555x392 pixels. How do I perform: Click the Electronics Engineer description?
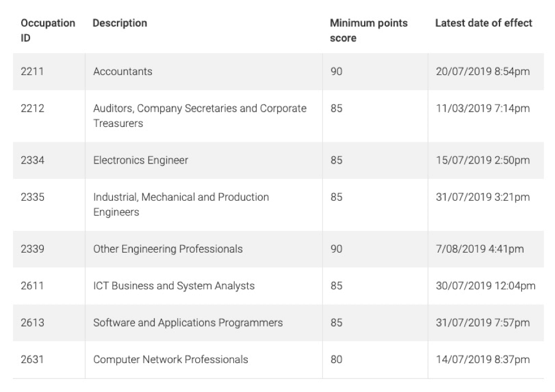(141, 160)
